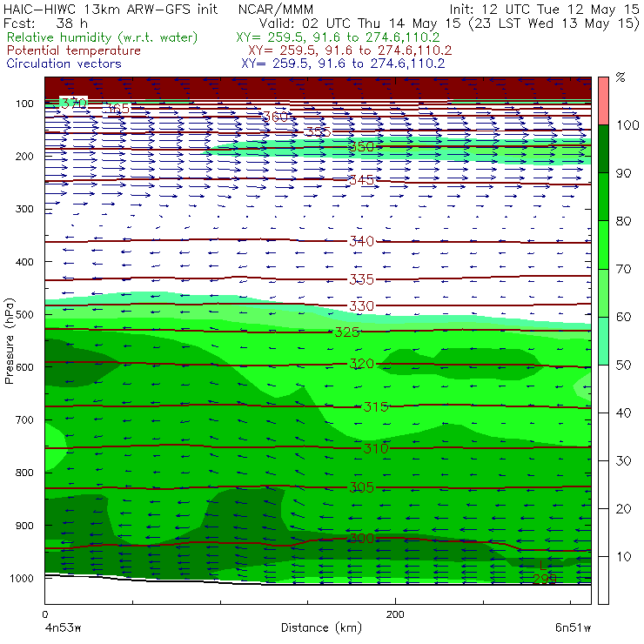Click the 'Potential temperature' legend text

tap(73, 50)
